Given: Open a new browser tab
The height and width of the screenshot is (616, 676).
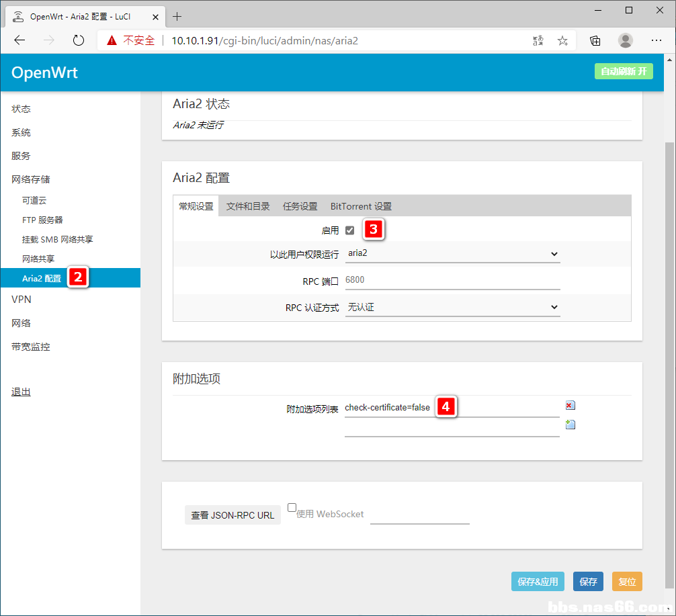Looking at the screenshot, I should pos(177,17).
